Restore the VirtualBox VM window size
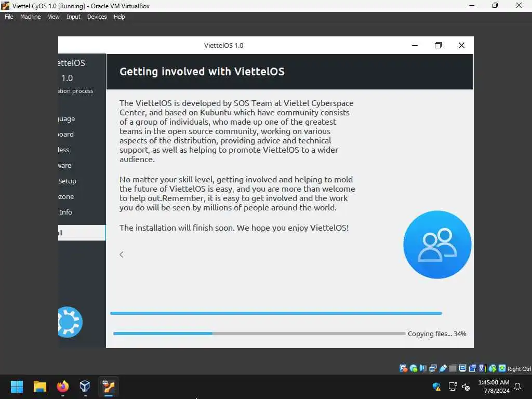This screenshot has width=532, height=399. click(x=495, y=5)
